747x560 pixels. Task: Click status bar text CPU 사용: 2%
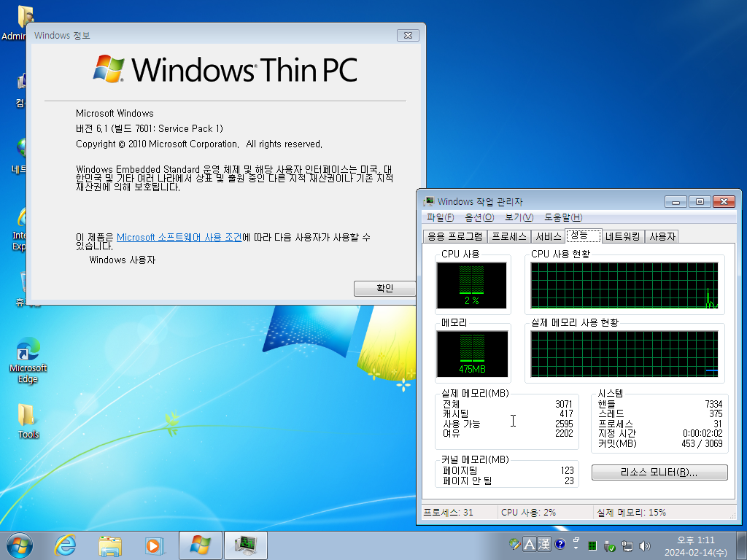click(x=528, y=513)
